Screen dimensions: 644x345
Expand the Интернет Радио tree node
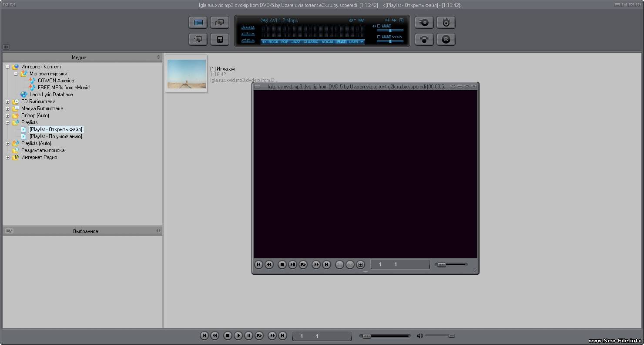[8, 157]
